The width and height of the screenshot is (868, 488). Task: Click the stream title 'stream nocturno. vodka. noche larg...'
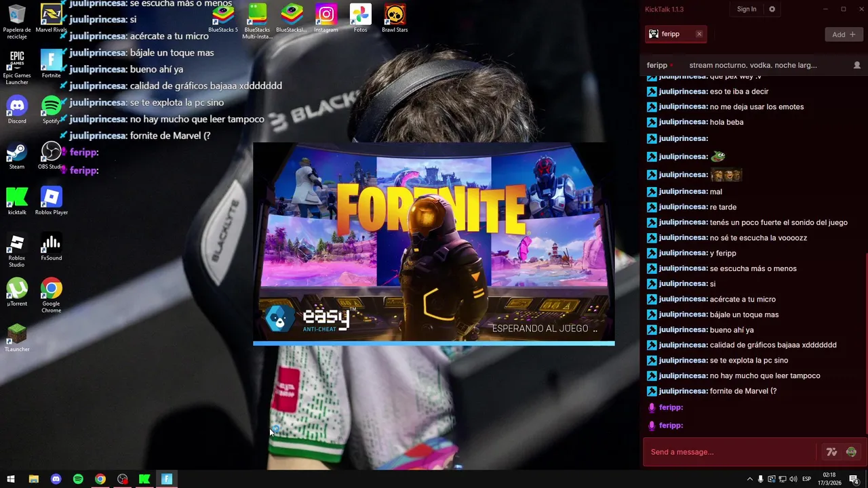pyautogui.click(x=753, y=65)
